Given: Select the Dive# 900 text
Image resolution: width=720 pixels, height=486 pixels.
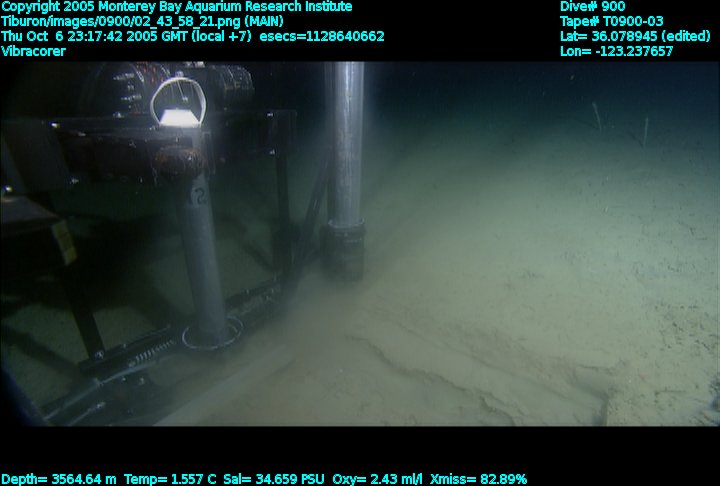Looking at the screenshot, I should [x=592, y=6].
